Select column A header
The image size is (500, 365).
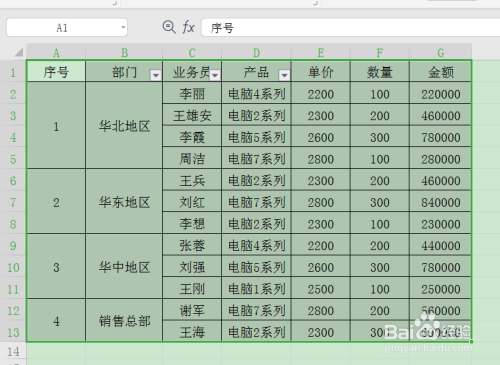click(x=56, y=52)
